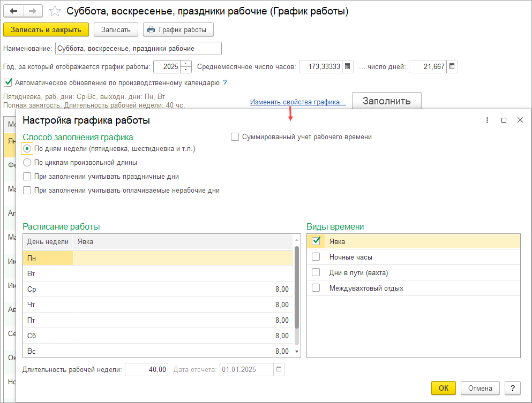Image resolution: width=532 pixels, height=403 pixels.
Task: Click the question mark hint near auto-update
Action: click(x=225, y=83)
